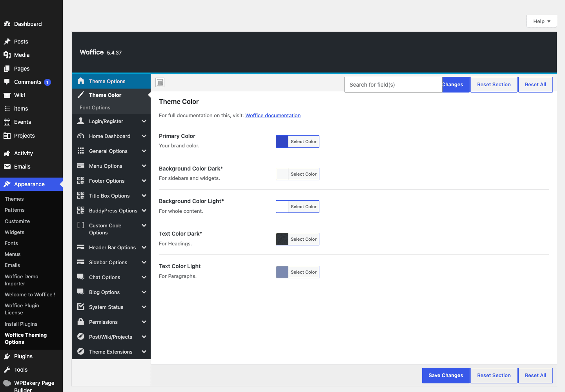
Task: Click Select Color for Background Color Light
Action: pos(304,207)
